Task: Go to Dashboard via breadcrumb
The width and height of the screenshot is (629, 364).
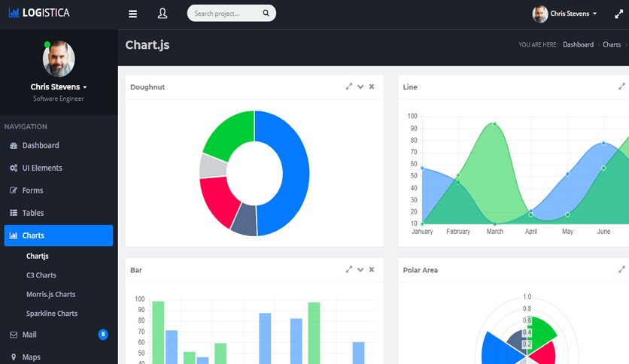Action: point(578,44)
